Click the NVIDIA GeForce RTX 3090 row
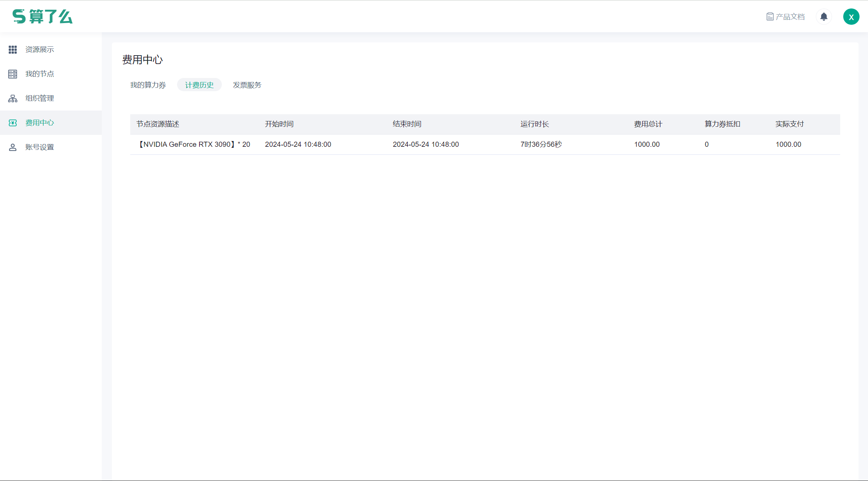 point(193,144)
